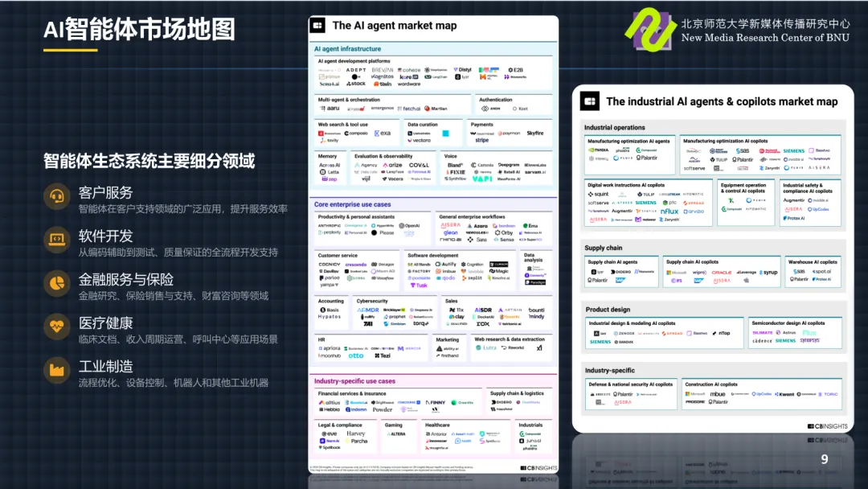Click the ADEPT logo under AI agent development platforms
The width and height of the screenshot is (868, 489).
[356, 70]
